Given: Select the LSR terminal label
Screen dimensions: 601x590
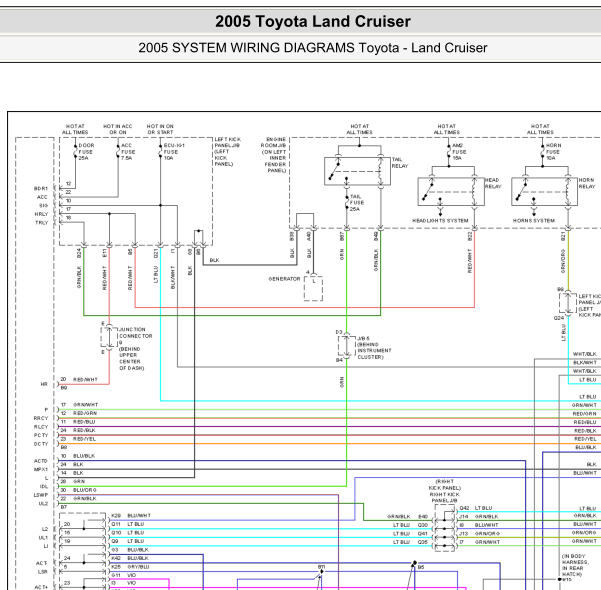Looking at the screenshot, I should pyautogui.click(x=43, y=572).
